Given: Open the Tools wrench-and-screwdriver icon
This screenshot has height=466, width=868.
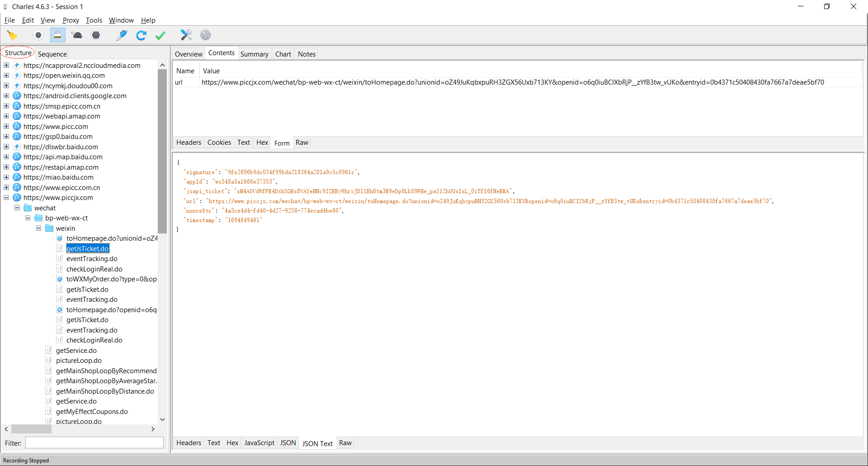Looking at the screenshot, I should click(x=186, y=35).
